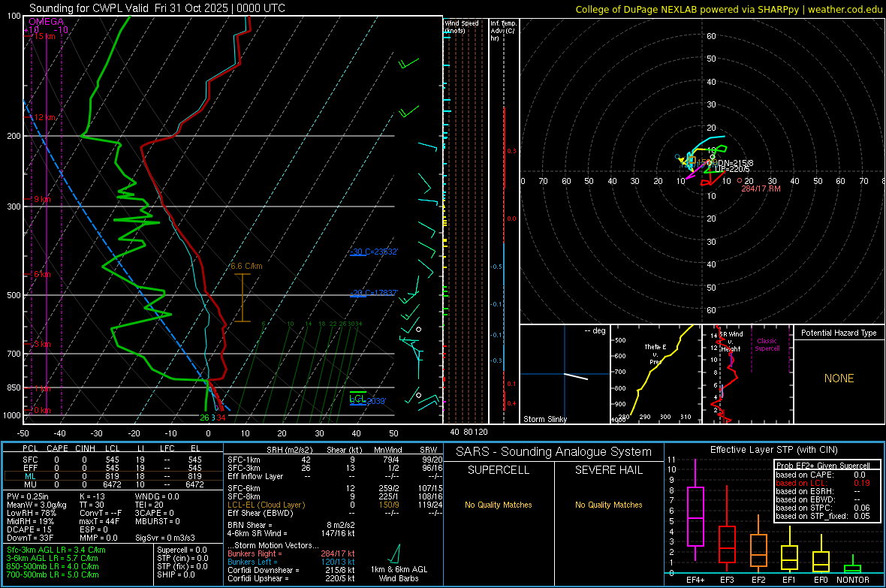This screenshot has height=588, width=886.
Task: Select the SFC parcel row
Action: click(x=113, y=460)
